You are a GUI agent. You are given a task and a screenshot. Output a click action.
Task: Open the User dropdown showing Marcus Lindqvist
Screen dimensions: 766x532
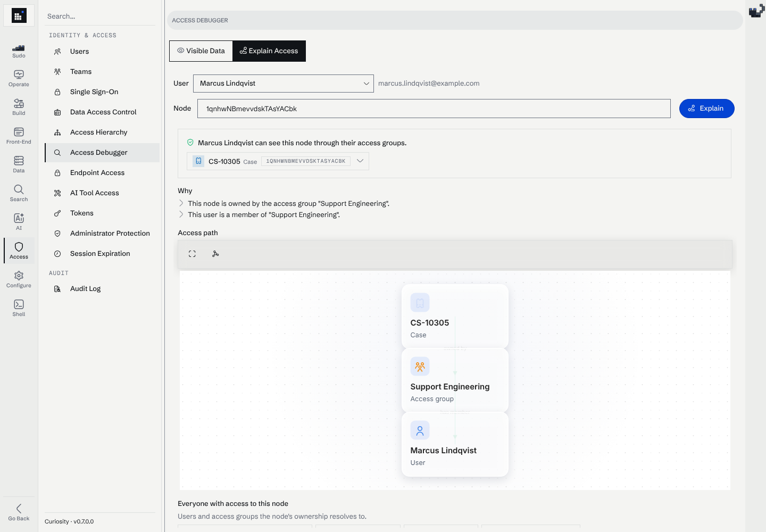[x=284, y=84]
